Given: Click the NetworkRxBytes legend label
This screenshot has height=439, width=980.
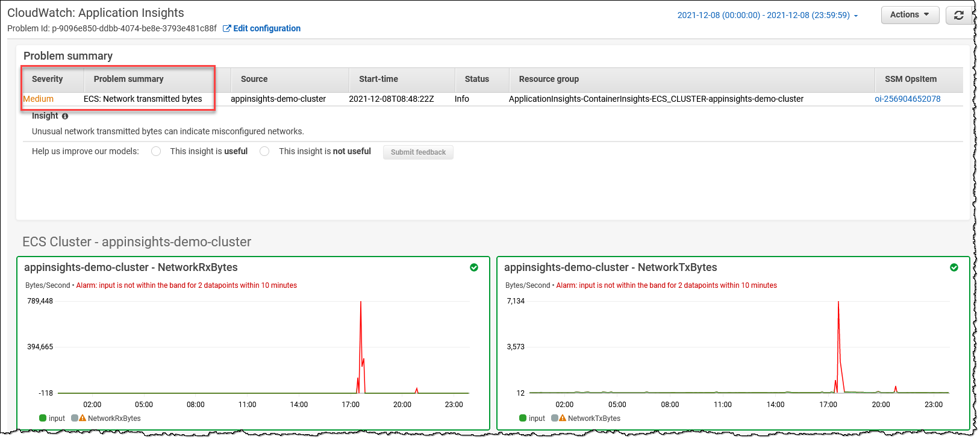Looking at the screenshot, I should [114, 419].
